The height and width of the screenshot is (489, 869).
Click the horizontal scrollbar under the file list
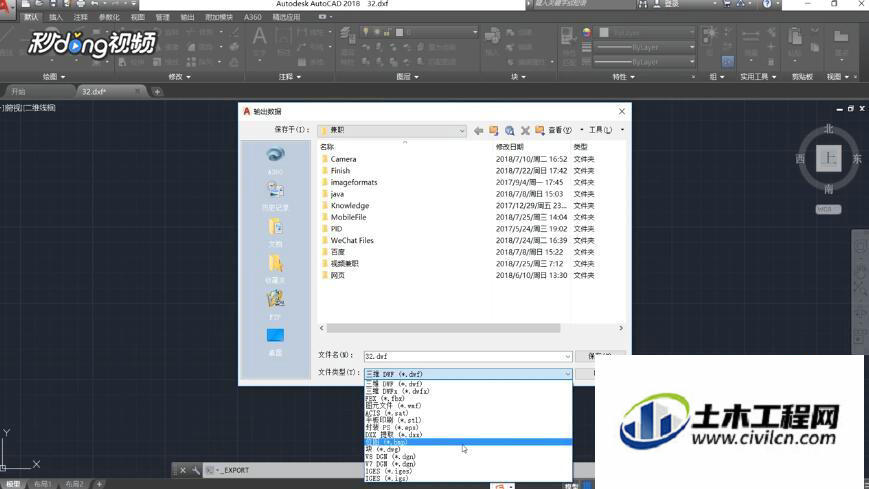click(x=443, y=328)
